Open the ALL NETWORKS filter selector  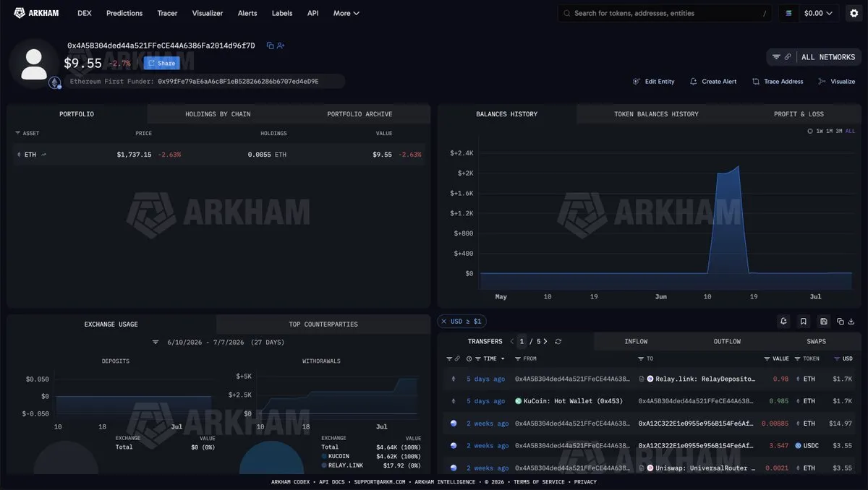pyautogui.click(x=814, y=57)
